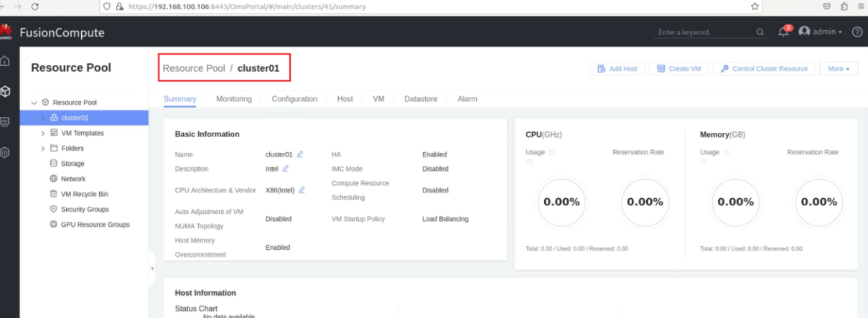Screen dimensions: 868x318
Task: Open the browser Pocket icon
Action: click(x=828, y=6)
